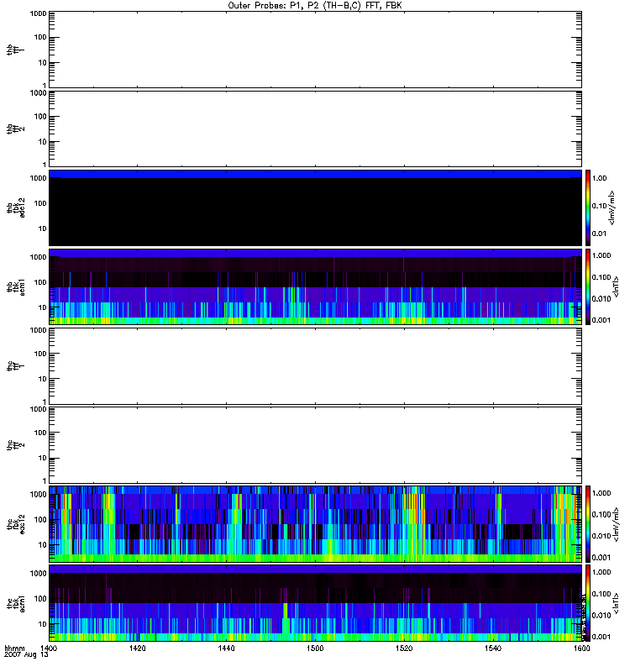The image size is (630, 672).
Task: Click the thc scm1 nT color bar
Action: 589,602
